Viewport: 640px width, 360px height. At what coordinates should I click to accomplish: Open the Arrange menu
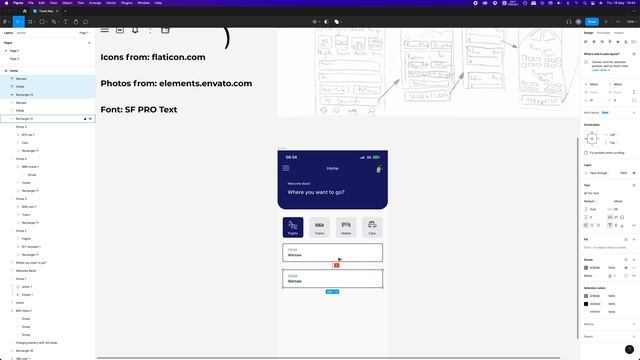click(95, 3)
